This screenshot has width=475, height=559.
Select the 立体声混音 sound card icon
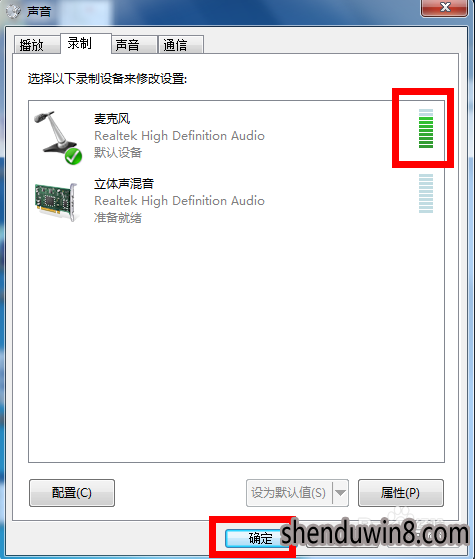tap(56, 201)
